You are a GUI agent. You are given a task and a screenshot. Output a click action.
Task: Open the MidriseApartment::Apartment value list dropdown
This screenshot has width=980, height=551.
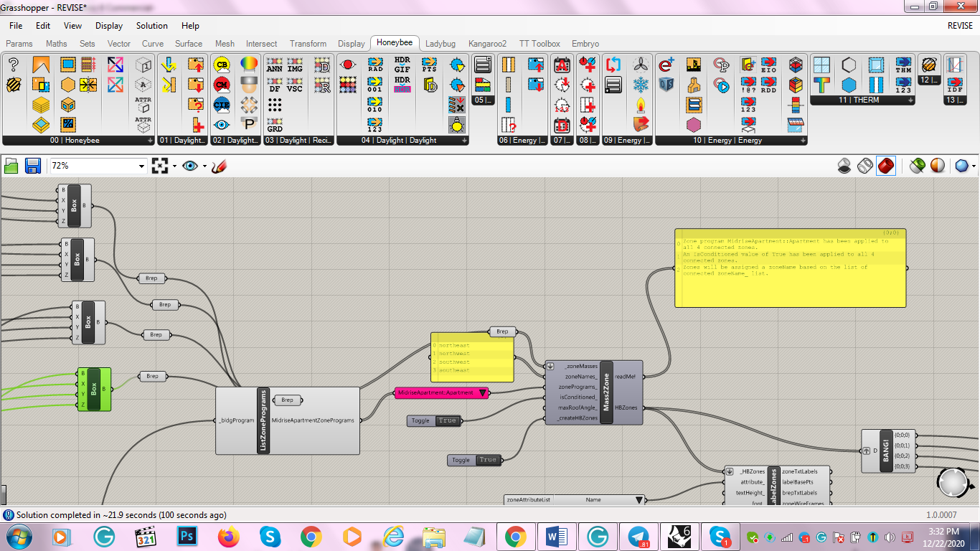pos(483,393)
